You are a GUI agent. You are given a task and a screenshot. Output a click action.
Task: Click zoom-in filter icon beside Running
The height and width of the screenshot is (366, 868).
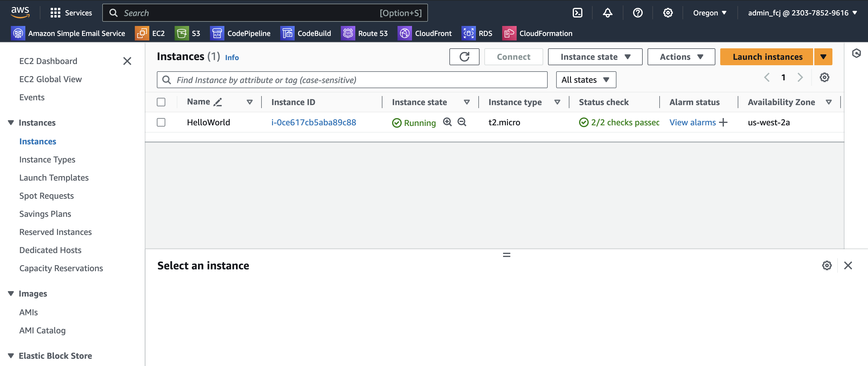click(x=447, y=122)
